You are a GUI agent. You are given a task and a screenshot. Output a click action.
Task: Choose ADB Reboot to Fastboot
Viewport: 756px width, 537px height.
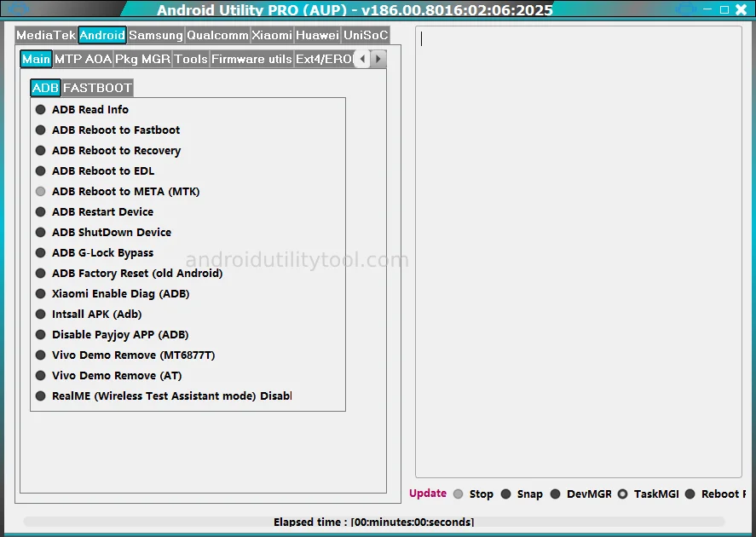tap(107, 130)
